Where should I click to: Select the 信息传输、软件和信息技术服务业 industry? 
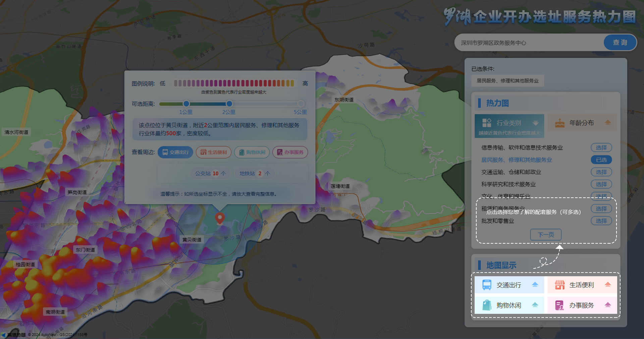[601, 148]
